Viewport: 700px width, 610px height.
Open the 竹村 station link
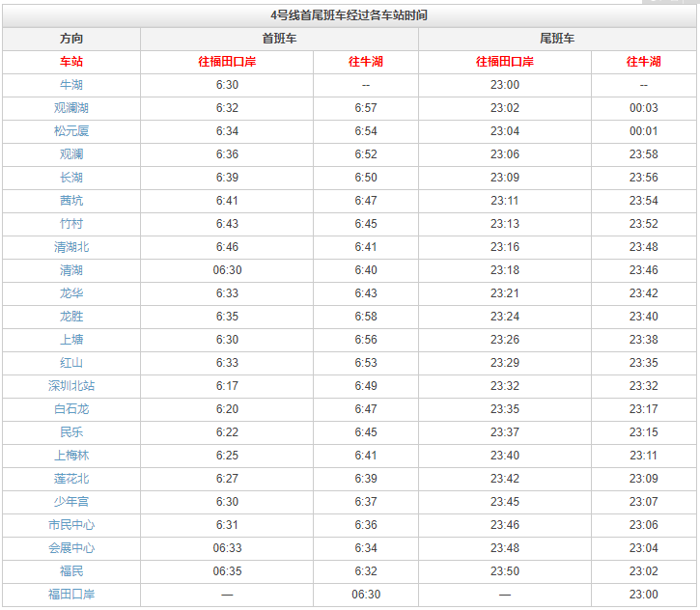tap(71, 224)
